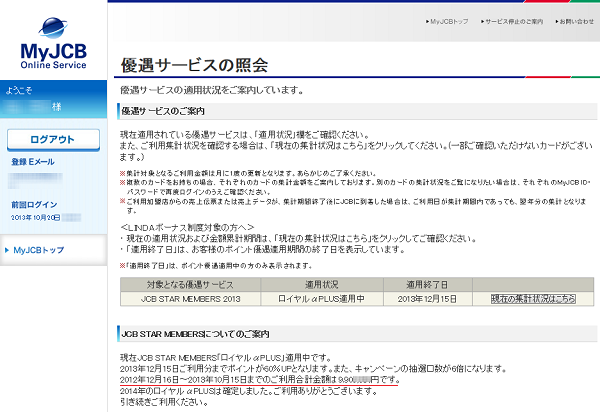Image resolution: width=600 pixels, height=412 pixels.
Task: Click the arrow beside sidebar MyJCBトップ
Action: tap(7, 250)
